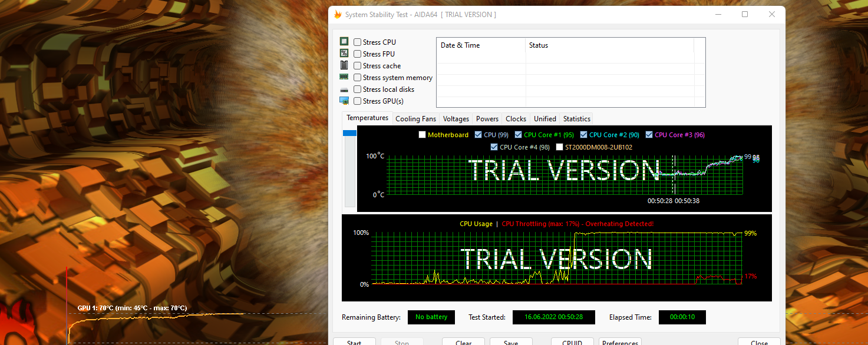Turn on Stress GPU(s) checkbox
This screenshot has height=345, width=868.
[x=358, y=101]
